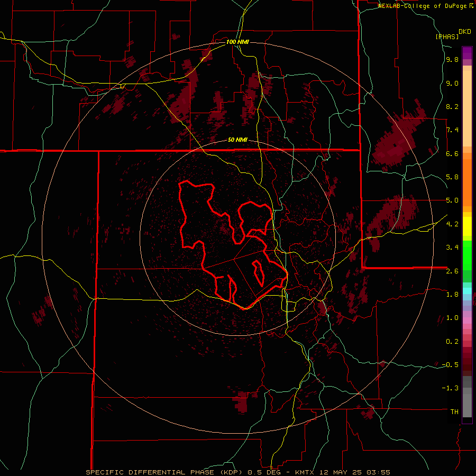476x476 pixels.
Task: Select the 5.0 scale value
Action: pyautogui.click(x=452, y=200)
